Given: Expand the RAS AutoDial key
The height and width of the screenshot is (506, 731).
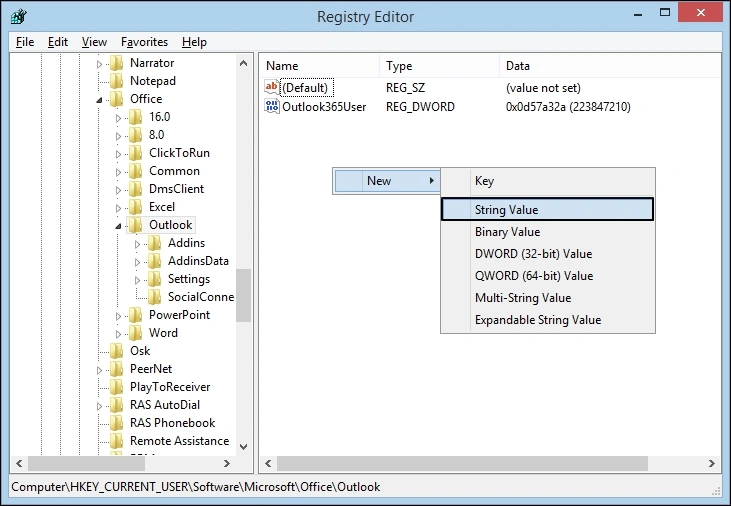Looking at the screenshot, I should click(99, 406).
